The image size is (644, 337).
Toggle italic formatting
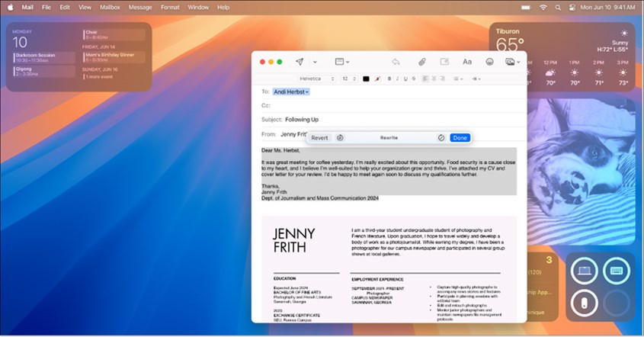[397, 79]
